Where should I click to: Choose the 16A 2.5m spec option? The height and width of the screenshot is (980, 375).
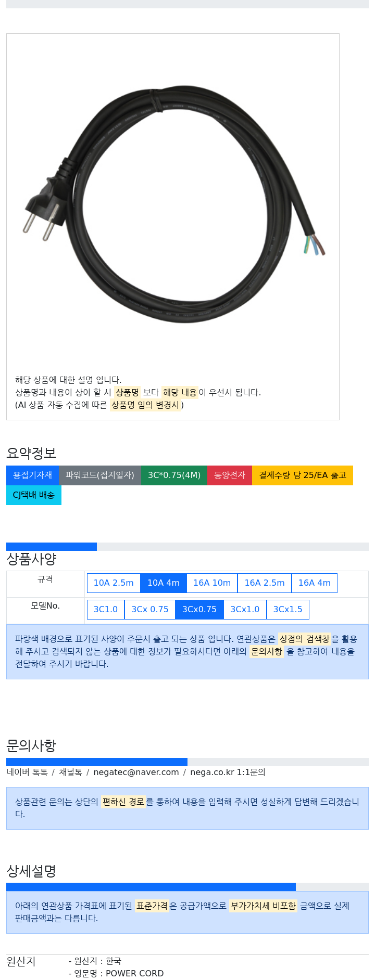(265, 583)
